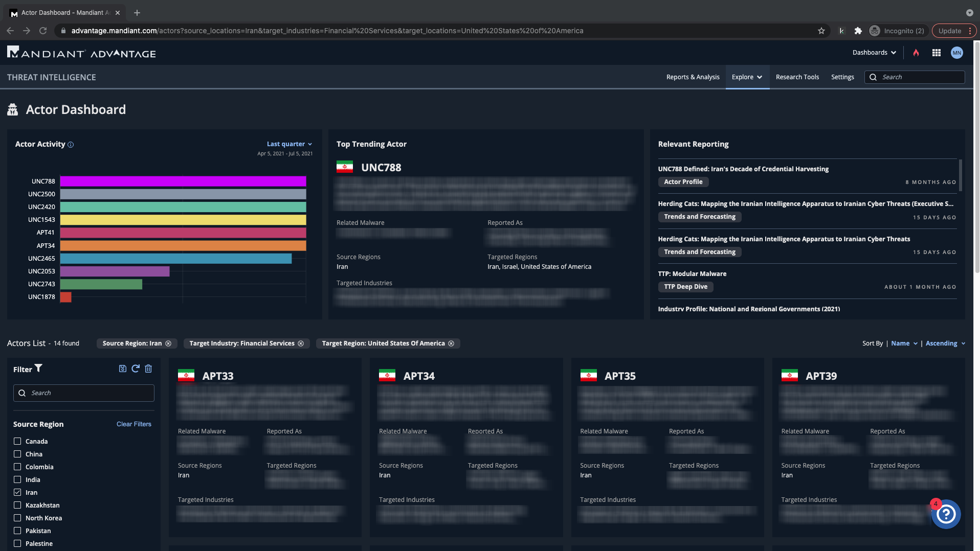Open the Dashboards dropdown menu
Viewport: 980px width, 551px height.
(x=874, y=53)
